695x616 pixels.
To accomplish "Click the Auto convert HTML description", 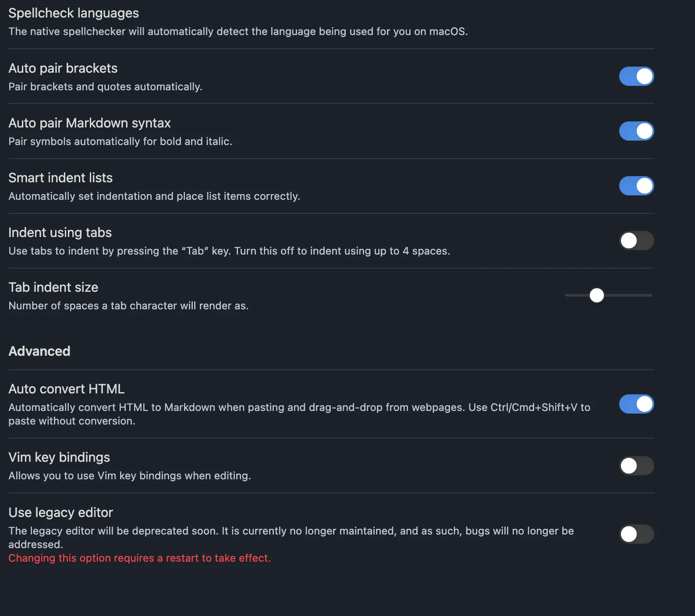I will [299, 414].
